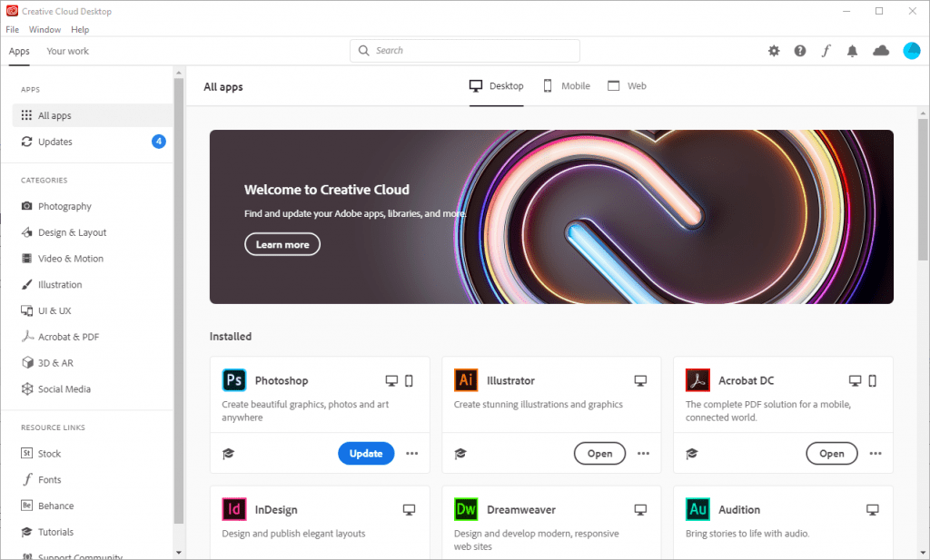Click Acrobat DC's mobile platform icon
Screen dimensions: 930x560
click(873, 380)
